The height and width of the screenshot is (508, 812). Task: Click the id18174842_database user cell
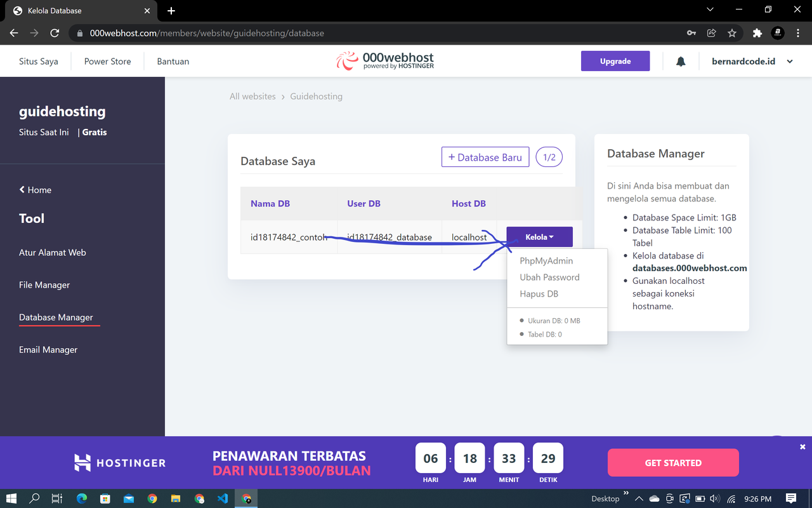click(x=390, y=237)
